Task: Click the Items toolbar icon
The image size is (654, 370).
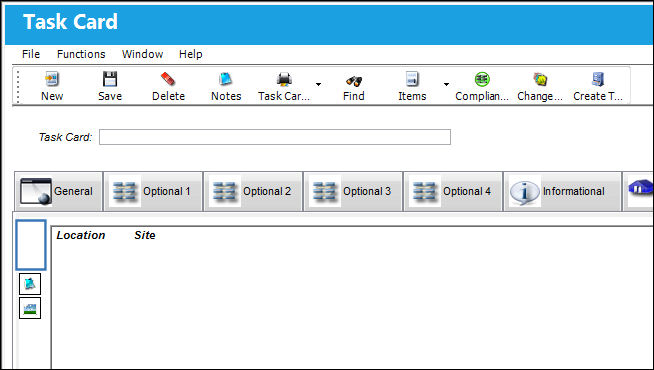Action: [x=412, y=79]
